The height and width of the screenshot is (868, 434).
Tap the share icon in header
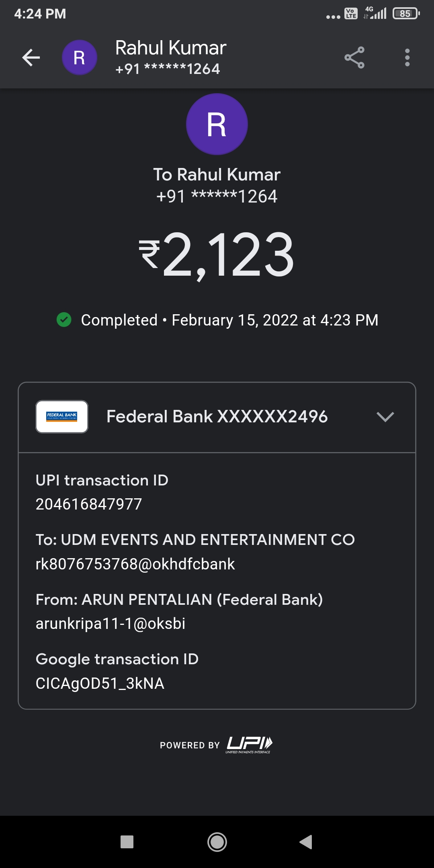[354, 57]
